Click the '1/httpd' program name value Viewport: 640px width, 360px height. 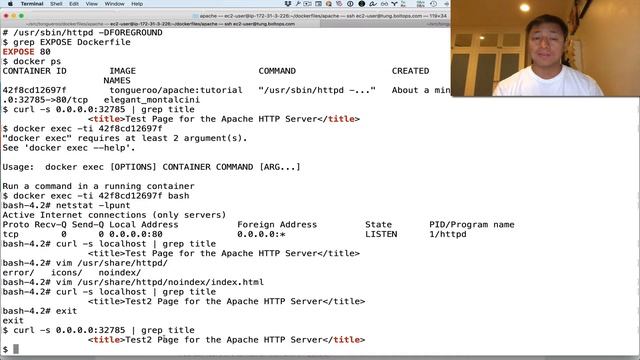click(447, 234)
